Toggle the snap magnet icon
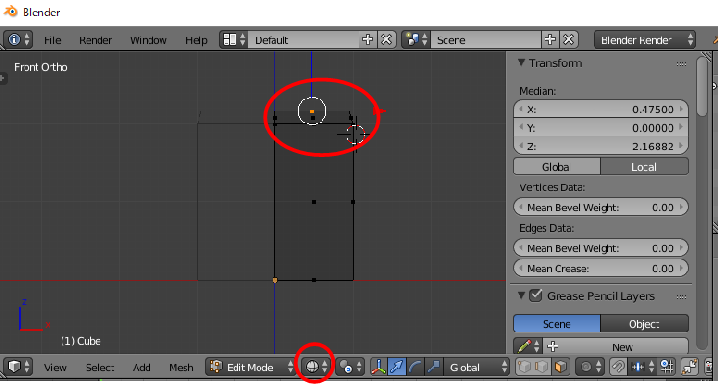This screenshot has height=384, width=719. [x=618, y=367]
